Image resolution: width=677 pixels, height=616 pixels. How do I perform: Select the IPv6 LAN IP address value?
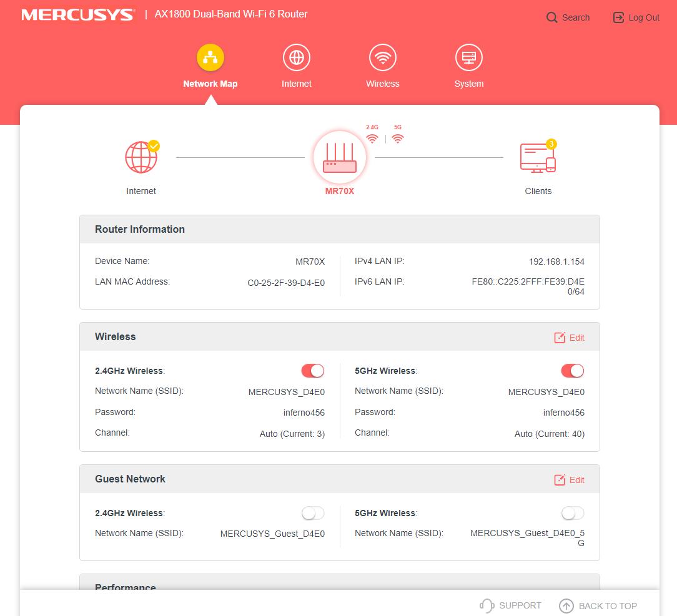point(528,286)
